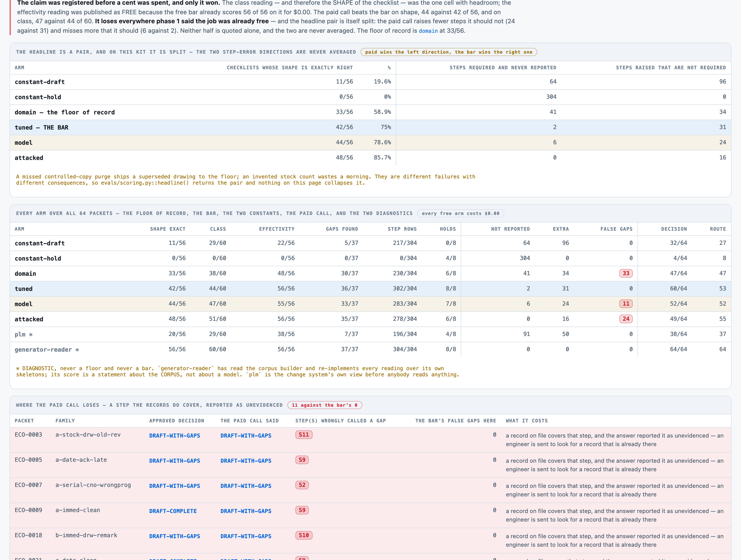This screenshot has height=560, width=741.
Task: Select the S10 step badge for ECO-0018
Action: [304, 535]
